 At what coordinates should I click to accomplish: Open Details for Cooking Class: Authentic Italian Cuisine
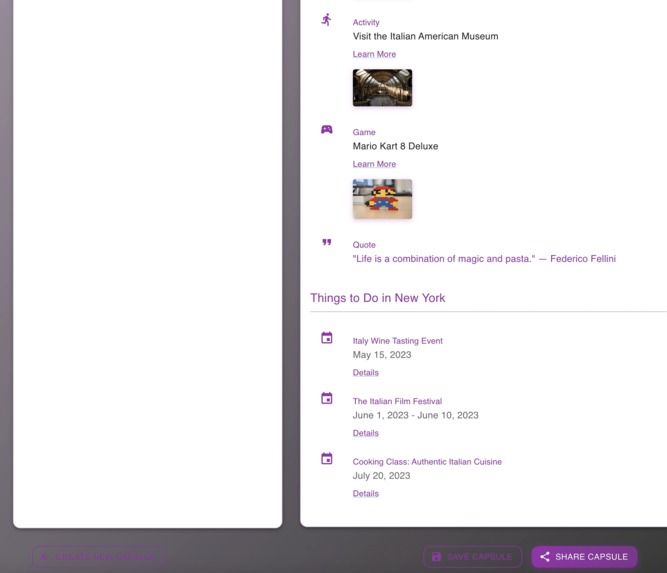coord(365,493)
